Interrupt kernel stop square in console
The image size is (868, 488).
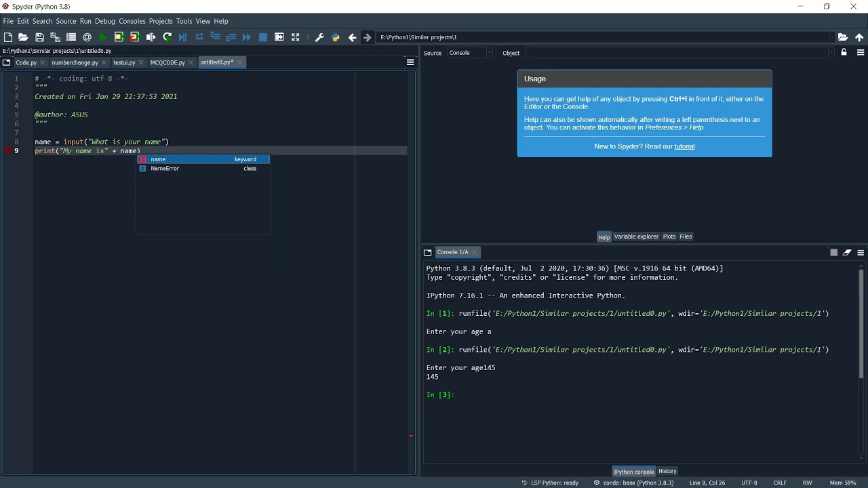[x=834, y=252]
